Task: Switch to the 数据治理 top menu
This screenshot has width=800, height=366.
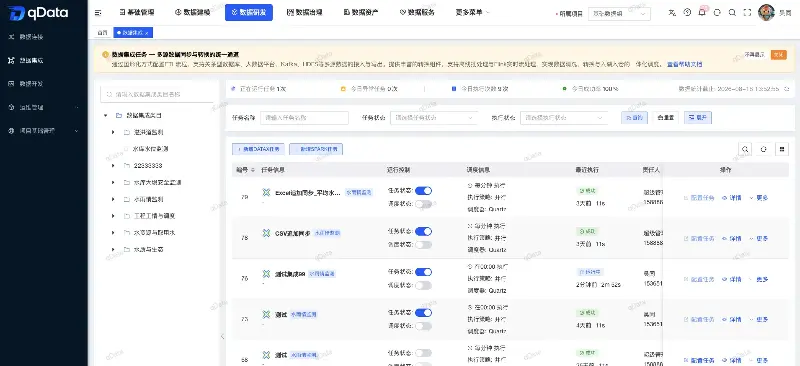Action: (x=305, y=13)
